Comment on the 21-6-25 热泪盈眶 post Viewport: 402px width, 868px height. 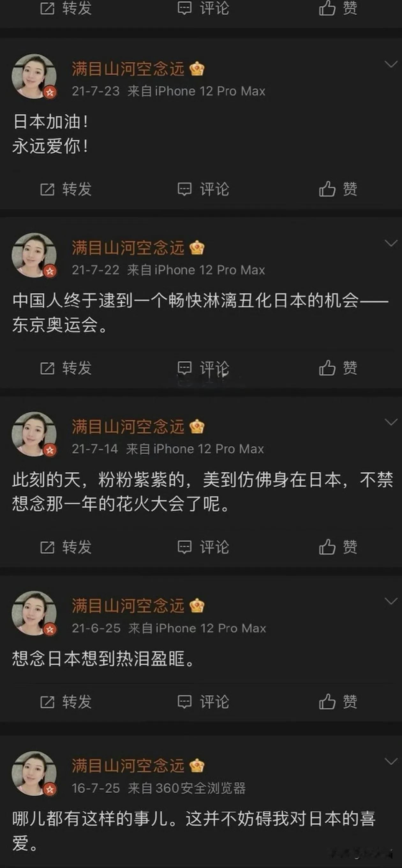(x=203, y=702)
